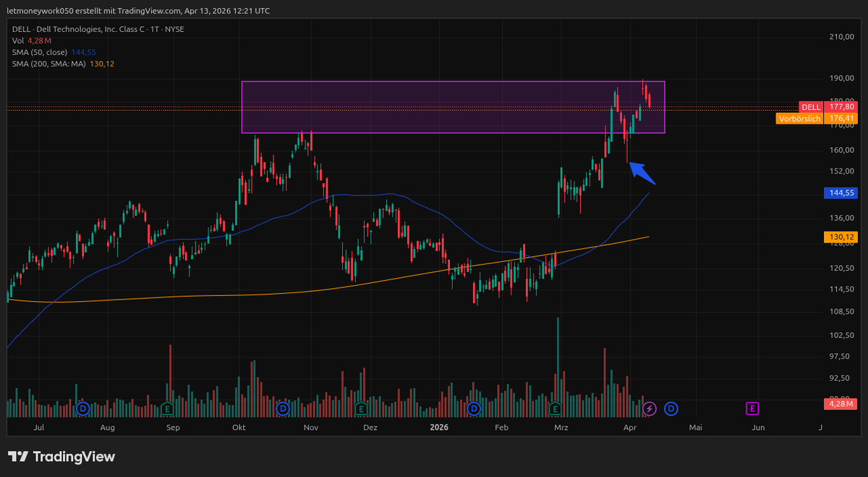
Task: Click the orange SMA 200 axis label 130,12
Action: 841,237
